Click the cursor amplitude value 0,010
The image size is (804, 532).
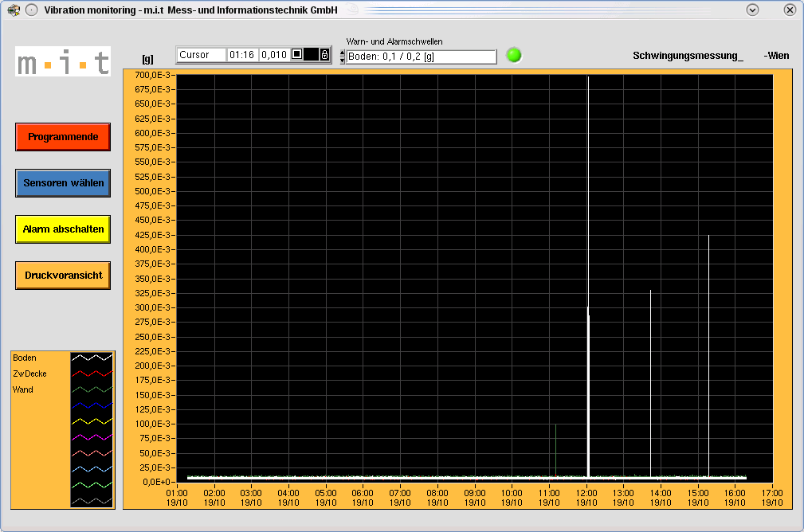click(274, 55)
